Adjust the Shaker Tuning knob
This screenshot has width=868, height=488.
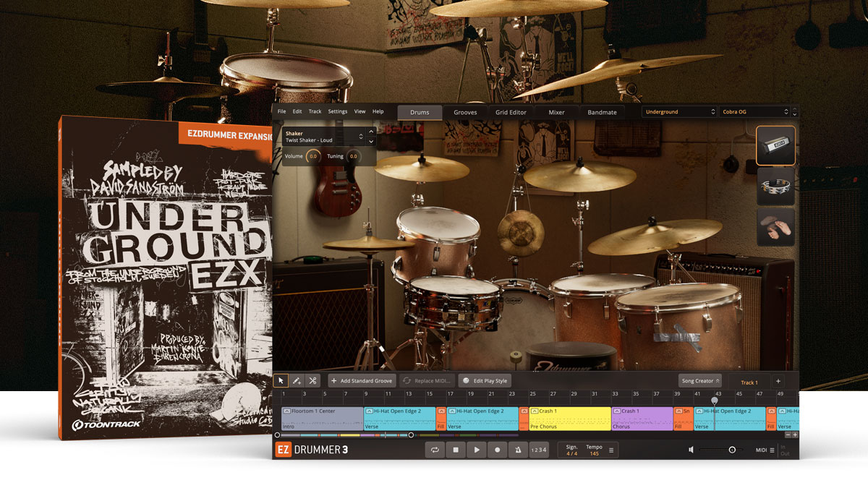point(353,156)
